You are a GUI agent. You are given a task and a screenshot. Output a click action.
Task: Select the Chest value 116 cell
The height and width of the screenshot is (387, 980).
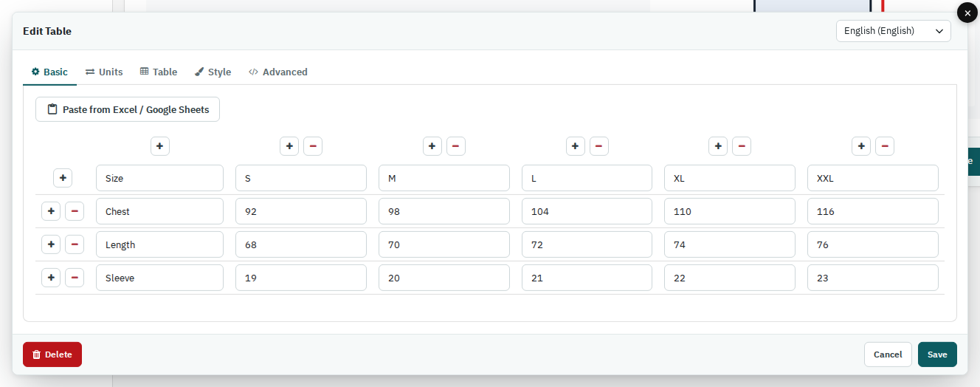873,211
